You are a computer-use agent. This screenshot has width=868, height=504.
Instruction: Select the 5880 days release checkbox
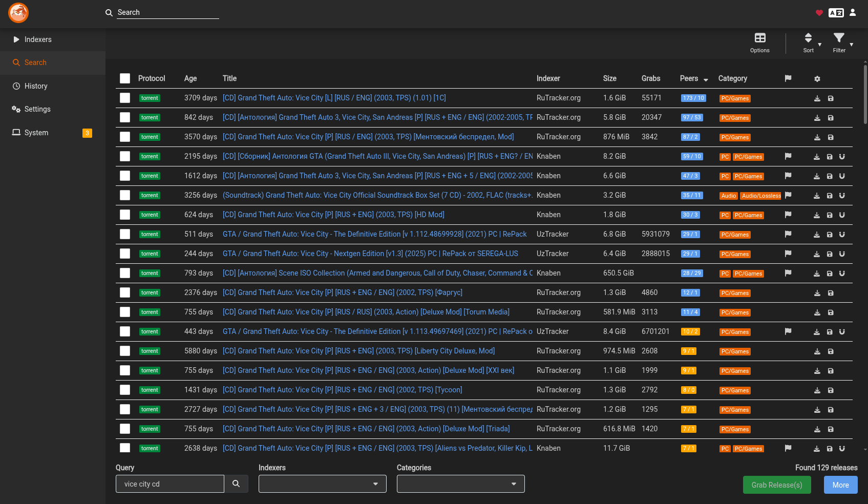125,351
